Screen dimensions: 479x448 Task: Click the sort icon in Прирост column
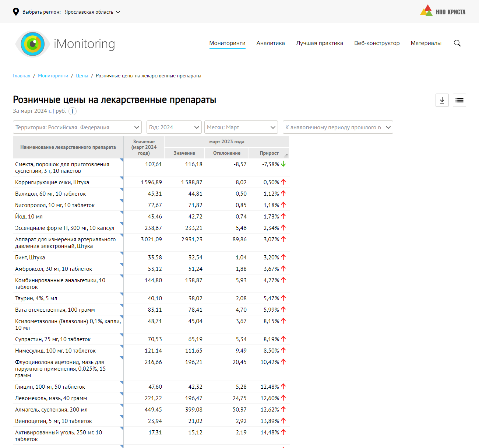click(x=286, y=156)
